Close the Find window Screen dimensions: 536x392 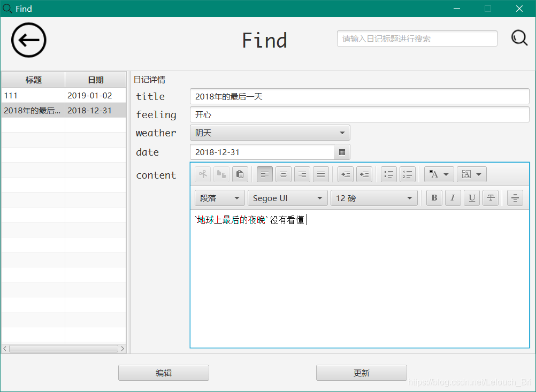[519, 9]
